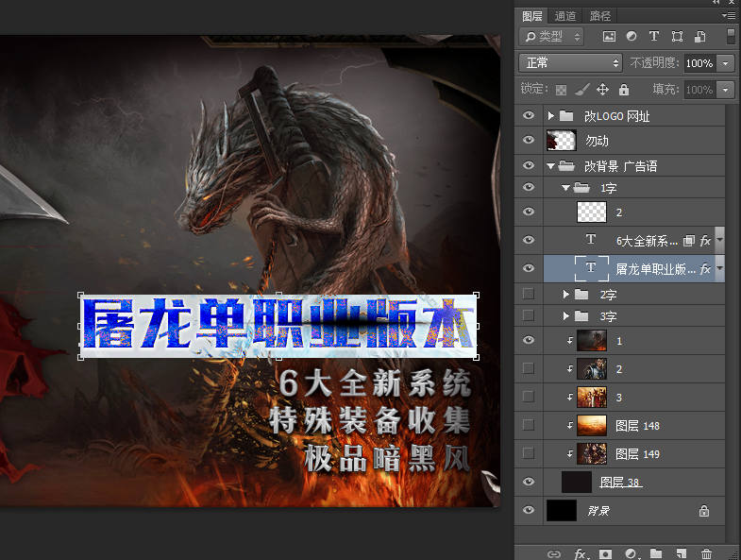Image resolution: width=741 pixels, height=560 pixels.
Task: Create new adjustment layer icon
Action: (x=632, y=553)
